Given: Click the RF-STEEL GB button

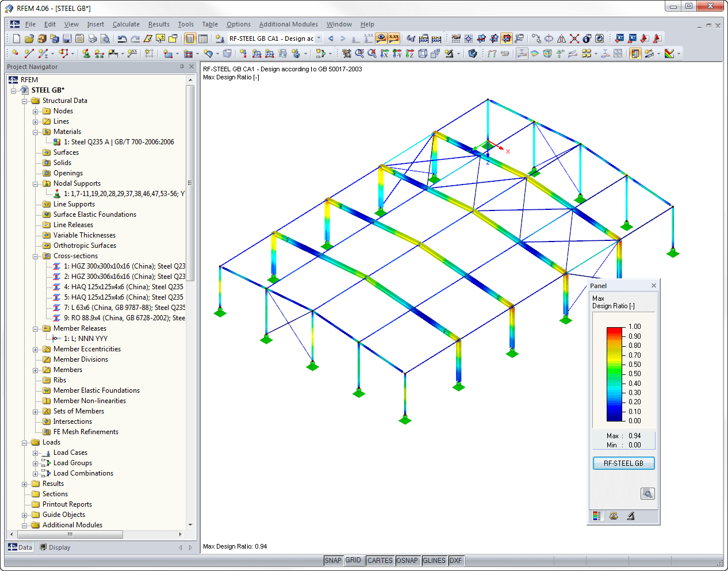Looking at the screenshot, I should tap(623, 463).
